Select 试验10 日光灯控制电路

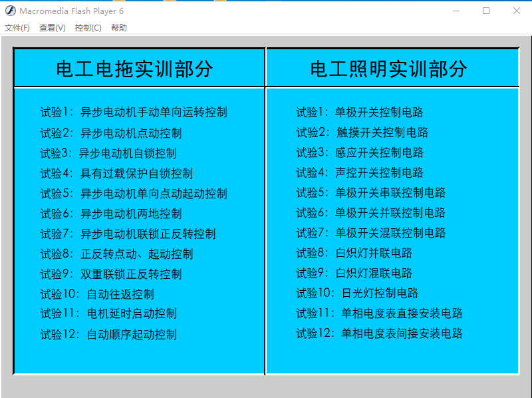pos(357,293)
